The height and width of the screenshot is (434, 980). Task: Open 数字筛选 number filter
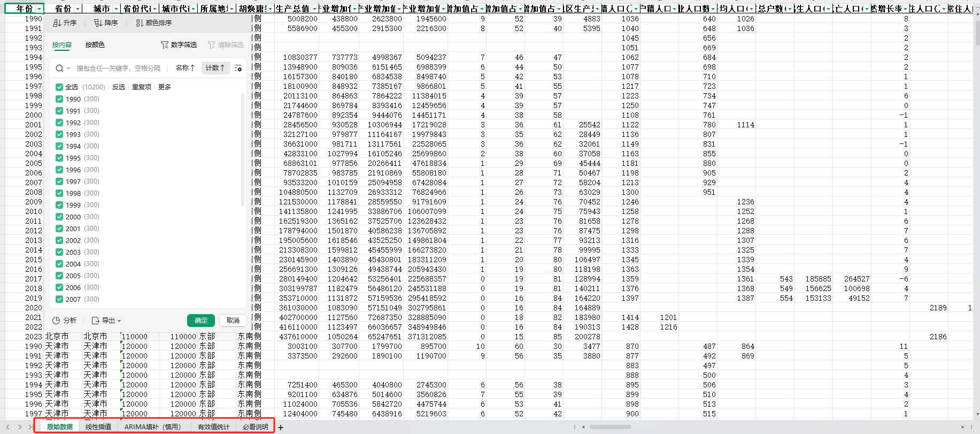coord(179,45)
